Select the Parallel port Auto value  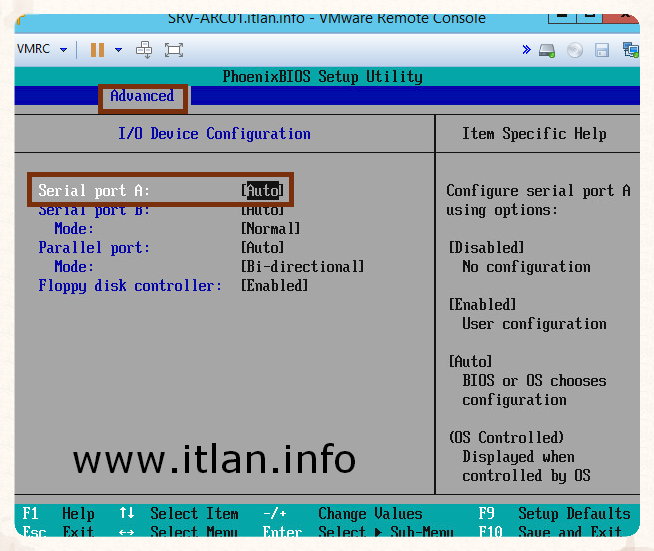coord(263,248)
